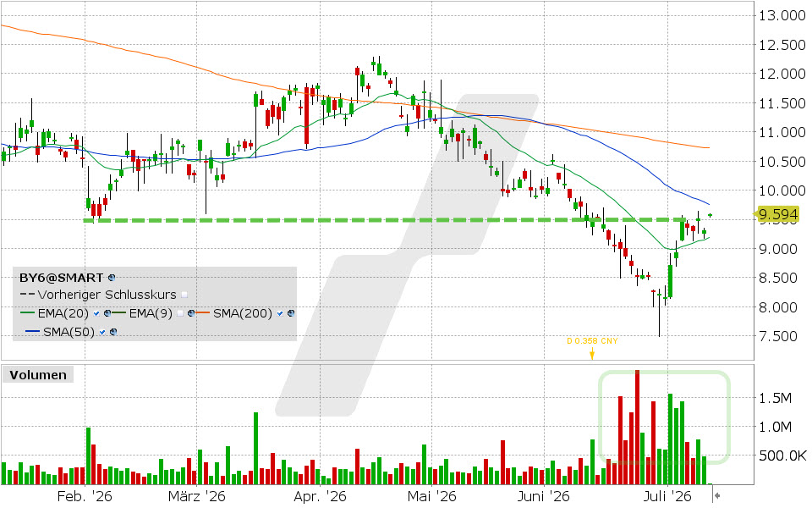Uncheck the EMA(20) checkbox
Image resolution: width=812 pixels, height=508 pixels.
[96, 313]
